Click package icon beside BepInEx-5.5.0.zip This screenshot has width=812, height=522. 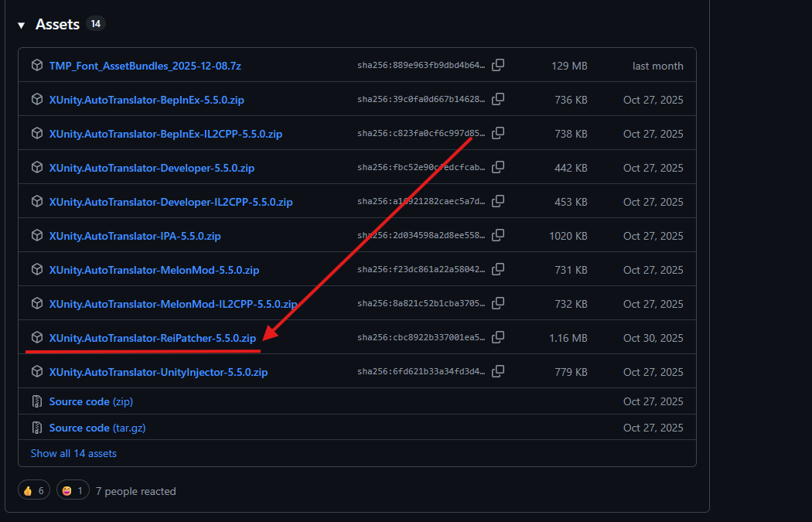[37, 99]
